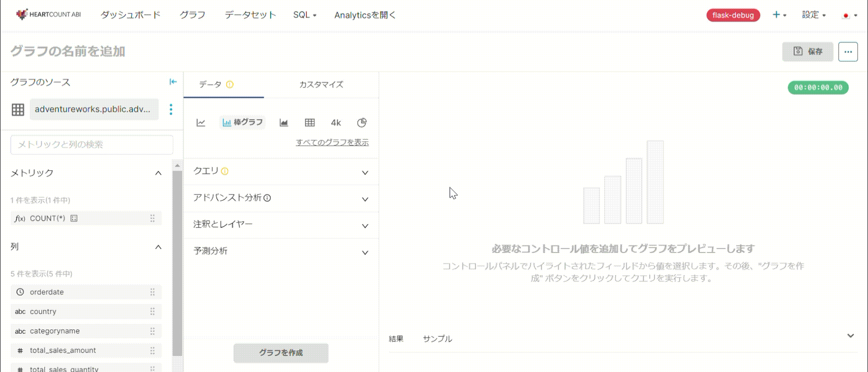The width and height of the screenshot is (868, 372).
Task: Click the info icon beside アドバンスト分析
Action: [x=267, y=198]
